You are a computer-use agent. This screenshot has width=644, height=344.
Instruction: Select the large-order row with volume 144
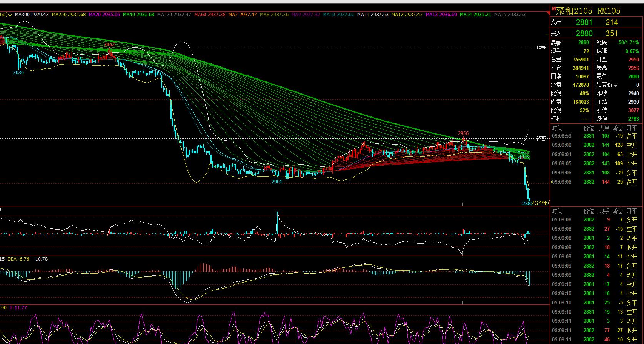595,182
